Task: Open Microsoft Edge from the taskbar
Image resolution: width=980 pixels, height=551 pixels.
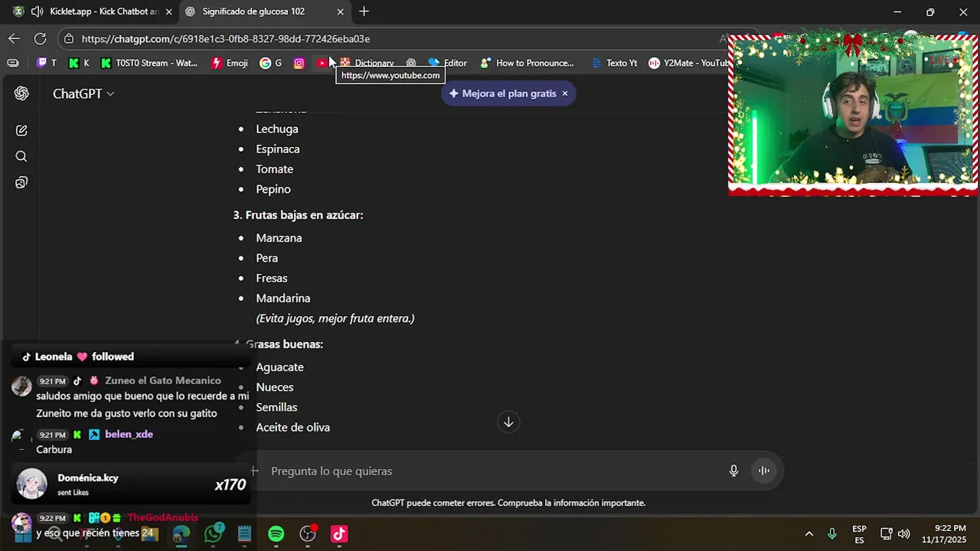Action: click(181, 533)
